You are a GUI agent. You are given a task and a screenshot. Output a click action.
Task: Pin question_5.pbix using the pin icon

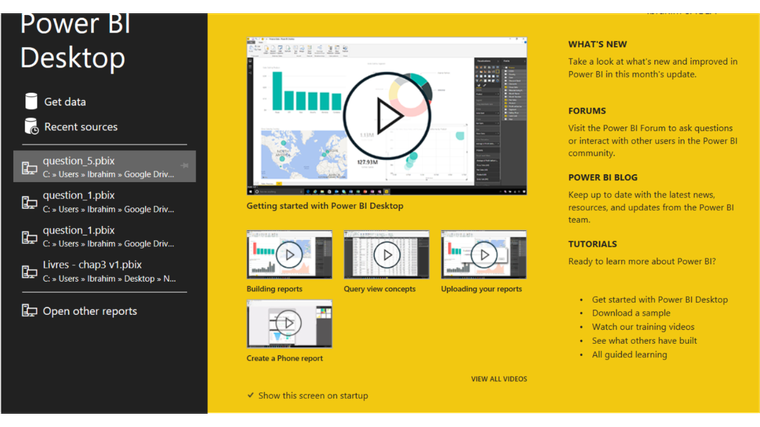[185, 165]
